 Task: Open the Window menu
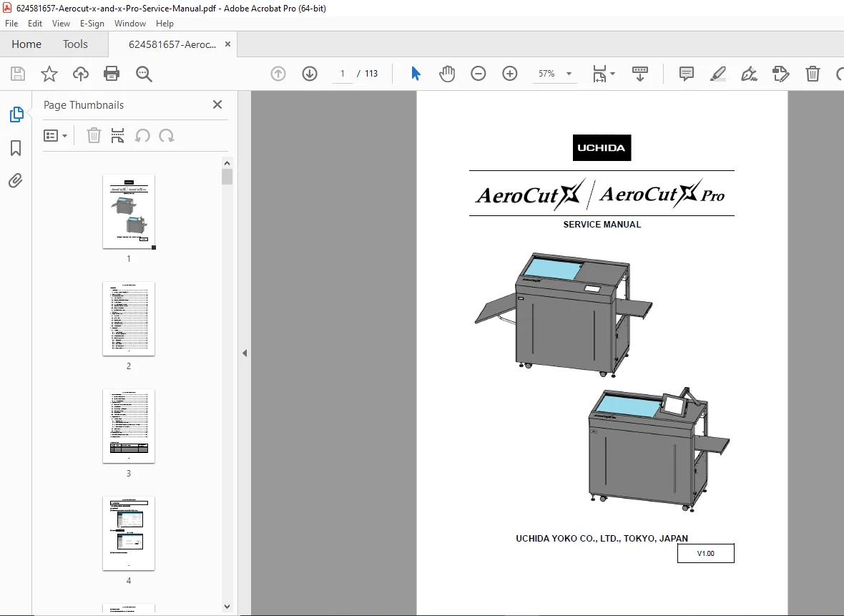(x=129, y=23)
